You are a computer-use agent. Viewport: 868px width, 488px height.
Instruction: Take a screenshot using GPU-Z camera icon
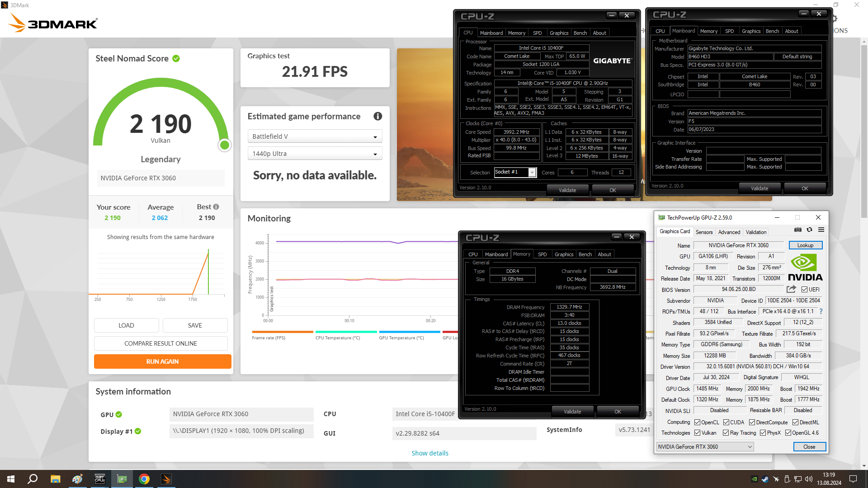(x=798, y=230)
